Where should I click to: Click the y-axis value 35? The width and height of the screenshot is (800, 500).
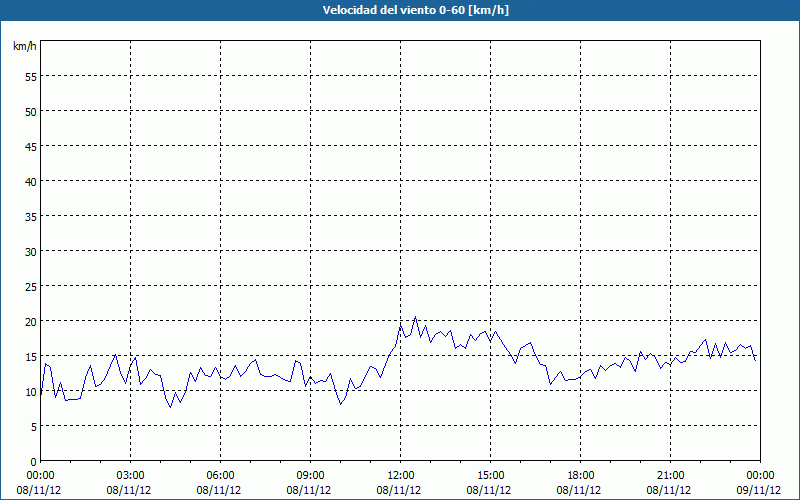coord(31,217)
